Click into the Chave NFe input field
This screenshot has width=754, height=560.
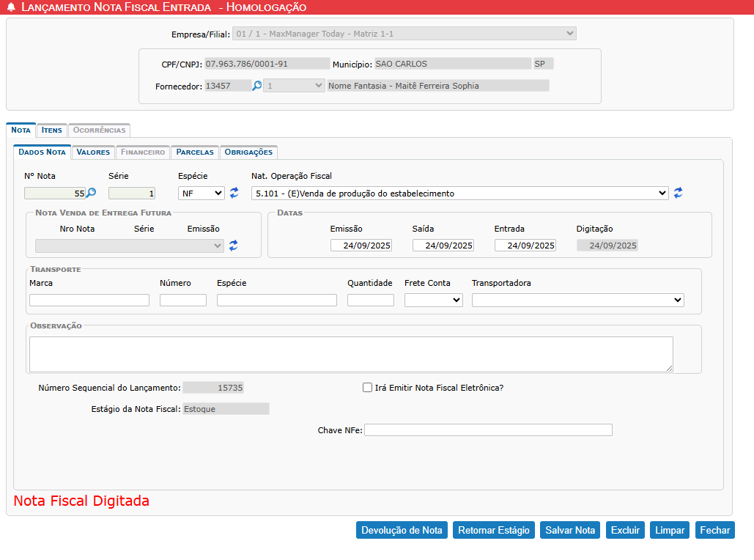488,430
